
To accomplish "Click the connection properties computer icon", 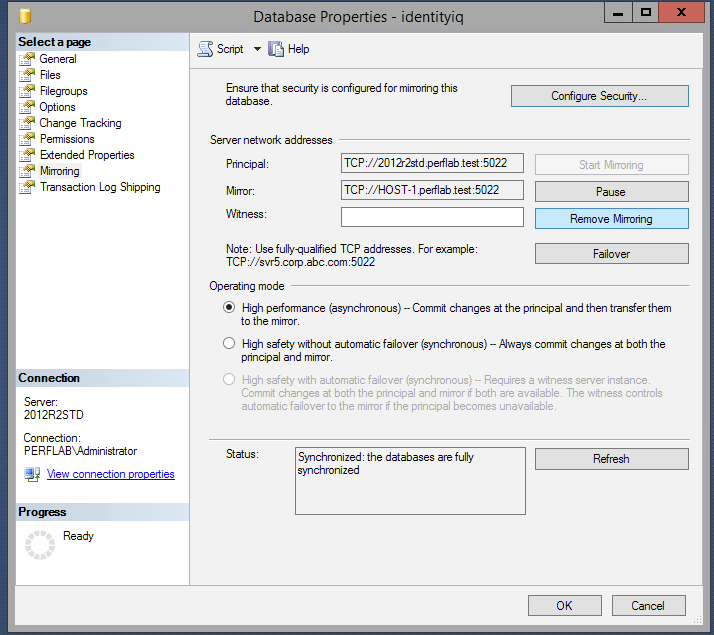I will [x=32, y=474].
